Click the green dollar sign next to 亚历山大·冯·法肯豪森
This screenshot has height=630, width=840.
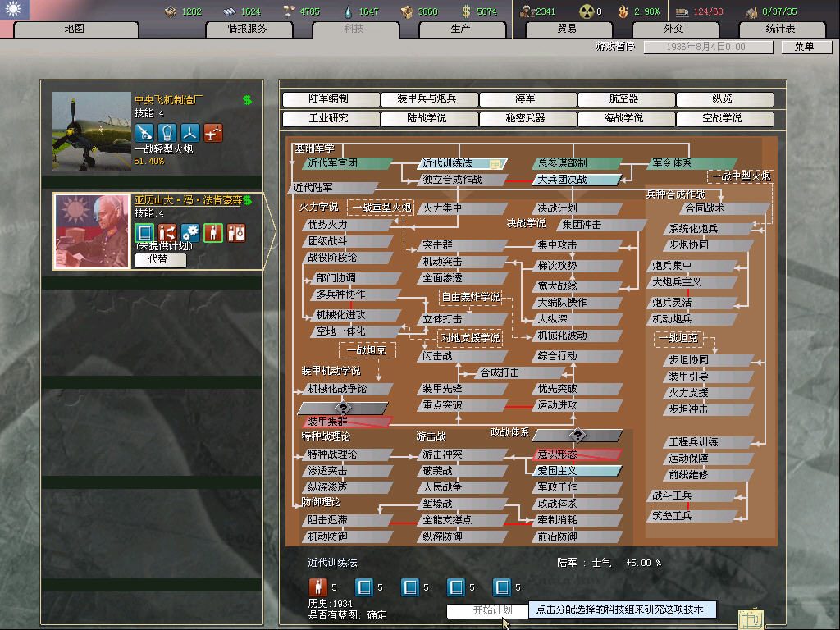pos(247,200)
